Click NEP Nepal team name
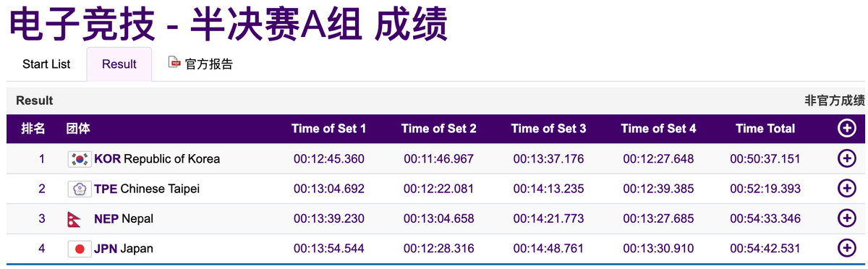The width and height of the screenshot is (868, 269). (124, 218)
